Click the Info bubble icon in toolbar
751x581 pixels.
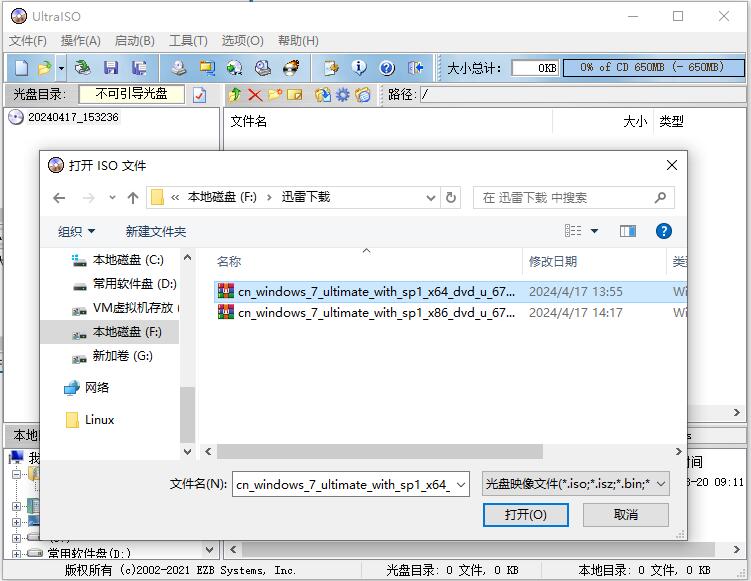(x=359, y=68)
